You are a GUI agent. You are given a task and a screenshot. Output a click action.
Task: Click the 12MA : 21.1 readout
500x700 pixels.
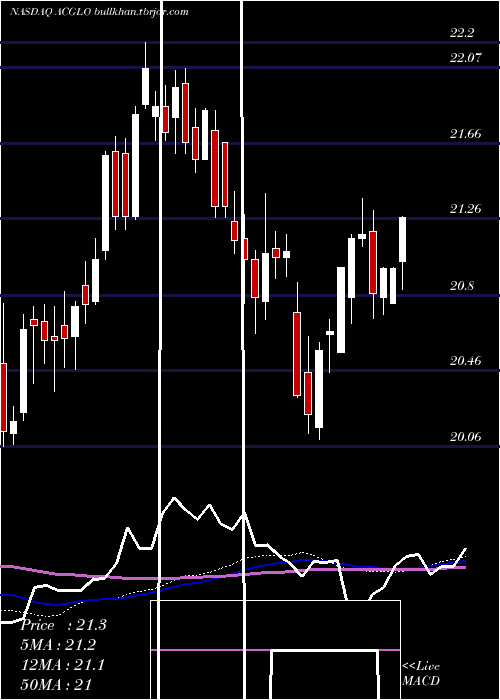pos(63,665)
